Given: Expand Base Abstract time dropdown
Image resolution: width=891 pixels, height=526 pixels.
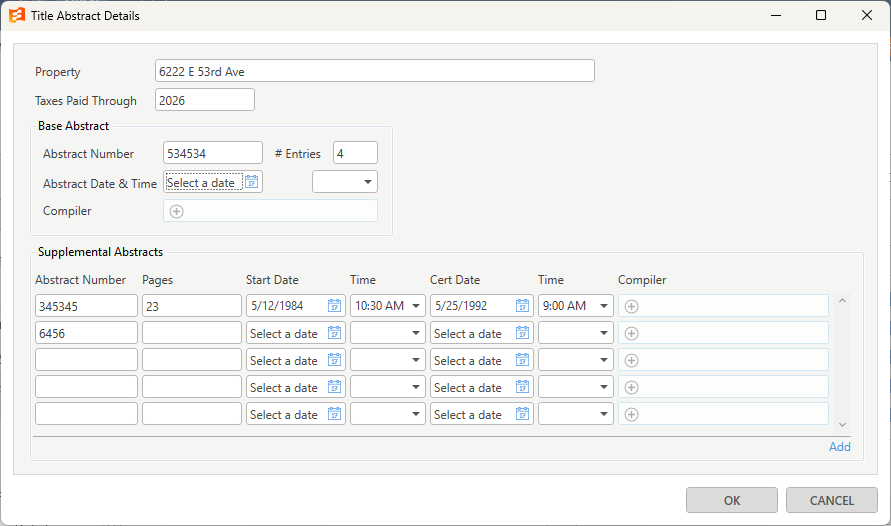Looking at the screenshot, I should tap(368, 182).
